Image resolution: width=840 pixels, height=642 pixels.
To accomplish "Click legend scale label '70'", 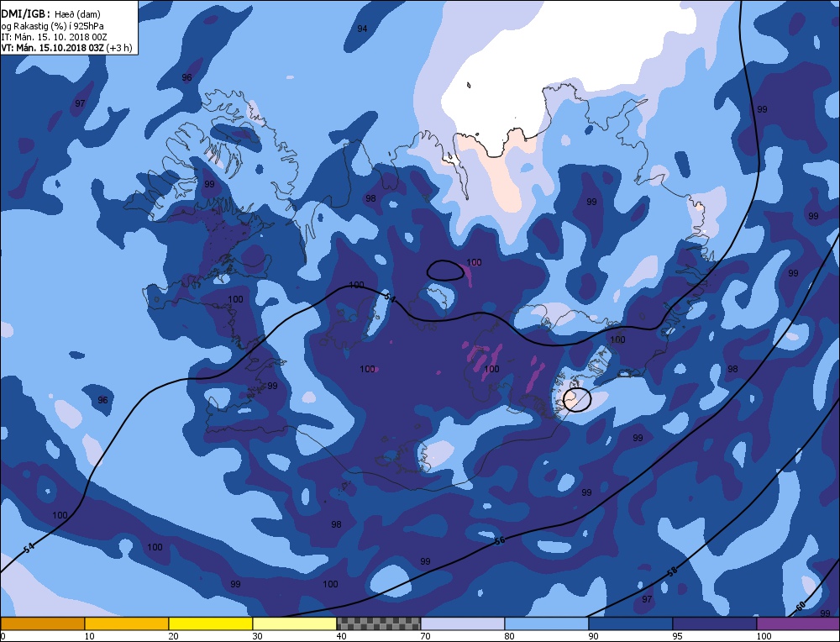I will 425,636.
